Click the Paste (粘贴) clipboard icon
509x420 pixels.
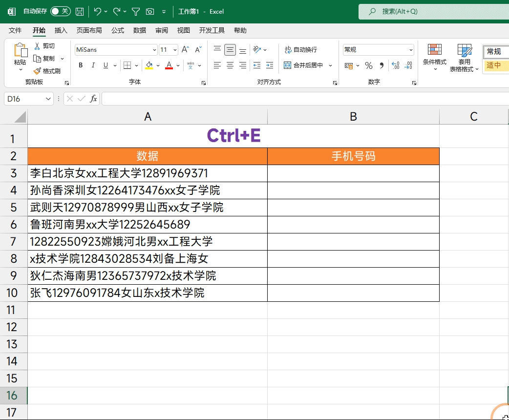[x=21, y=50]
